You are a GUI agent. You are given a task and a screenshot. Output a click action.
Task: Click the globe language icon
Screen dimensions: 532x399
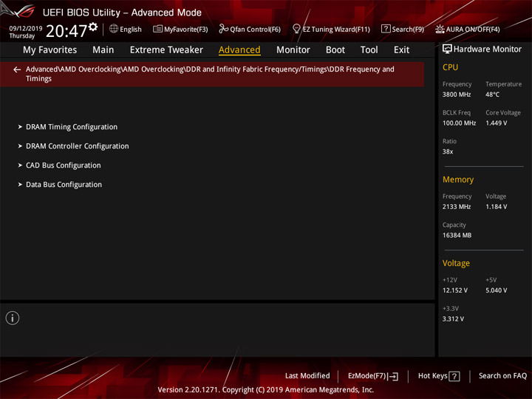click(x=114, y=29)
